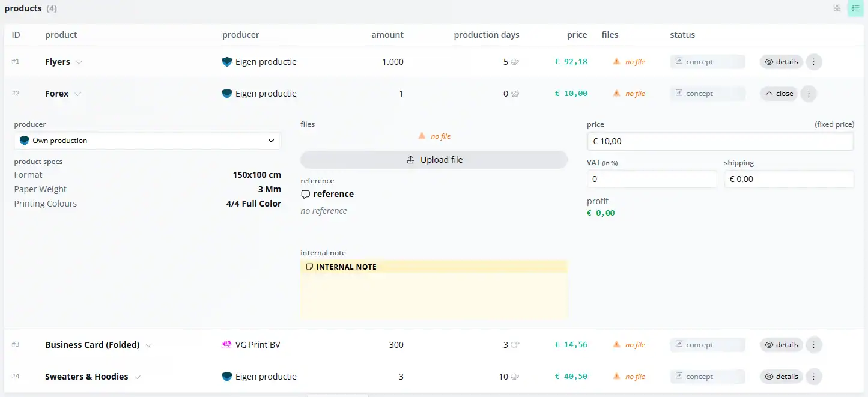Click the producer cube icon in Sweaters row

227,377
